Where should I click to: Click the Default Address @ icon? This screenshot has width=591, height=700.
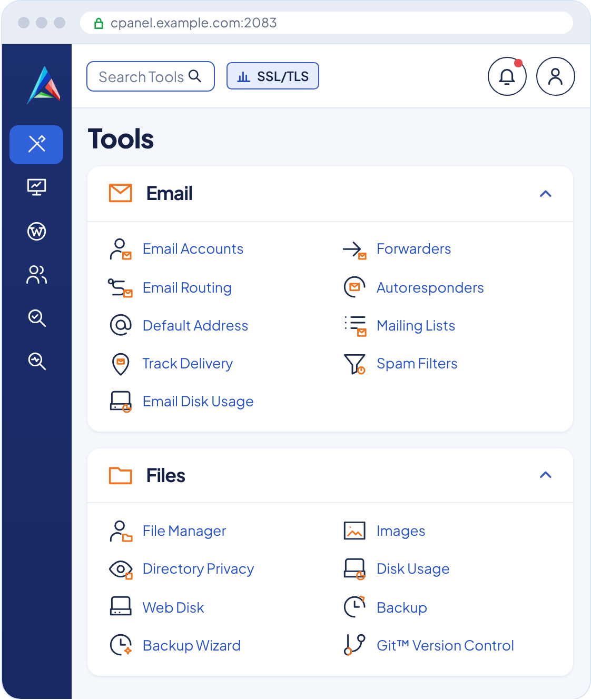tap(121, 325)
